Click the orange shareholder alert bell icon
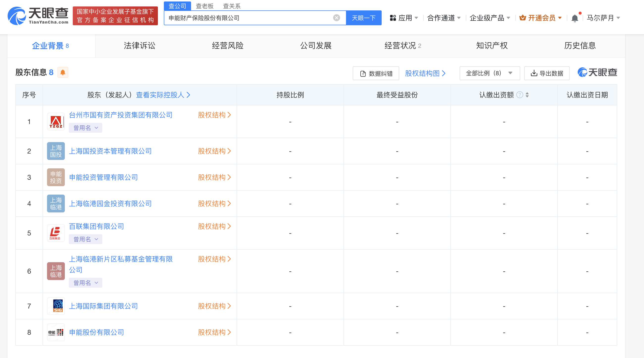 point(63,73)
